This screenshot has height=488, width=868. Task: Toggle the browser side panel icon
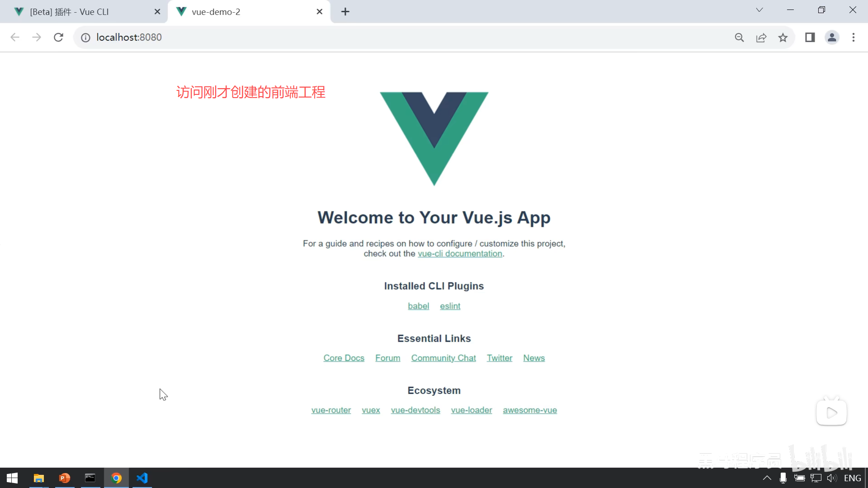tap(810, 38)
